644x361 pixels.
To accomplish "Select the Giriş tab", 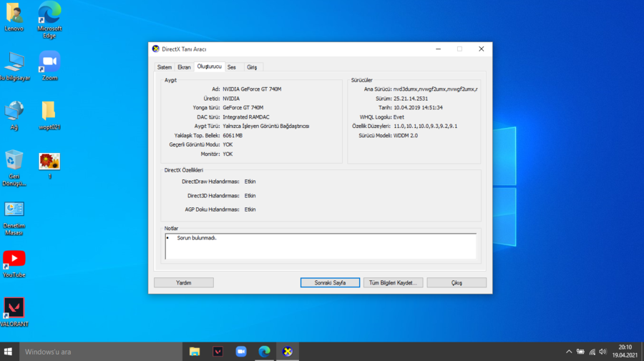I will 252,67.
